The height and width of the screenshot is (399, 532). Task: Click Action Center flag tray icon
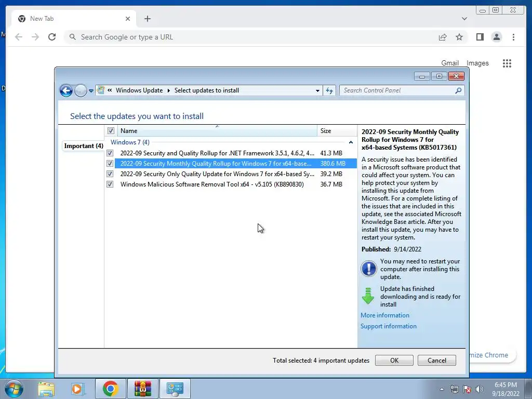[x=467, y=389]
